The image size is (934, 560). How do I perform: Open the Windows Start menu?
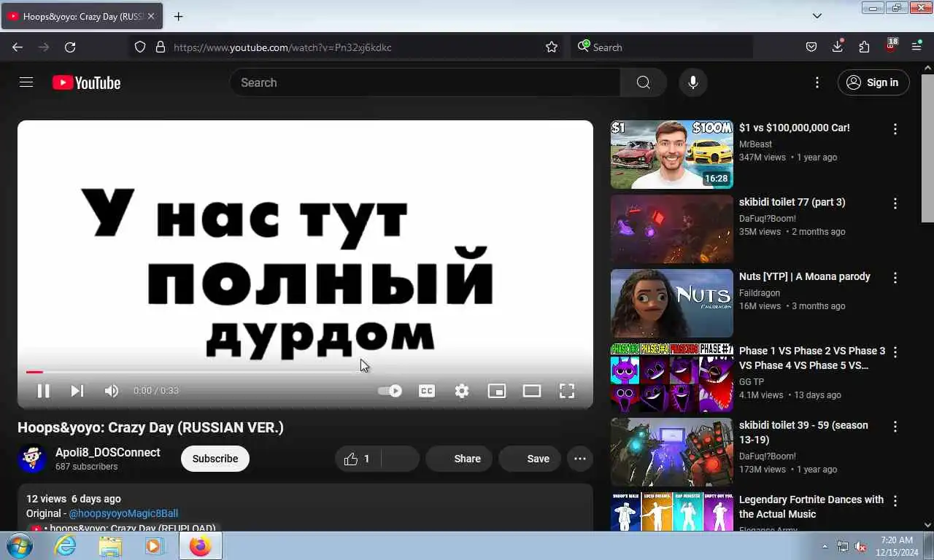19,546
